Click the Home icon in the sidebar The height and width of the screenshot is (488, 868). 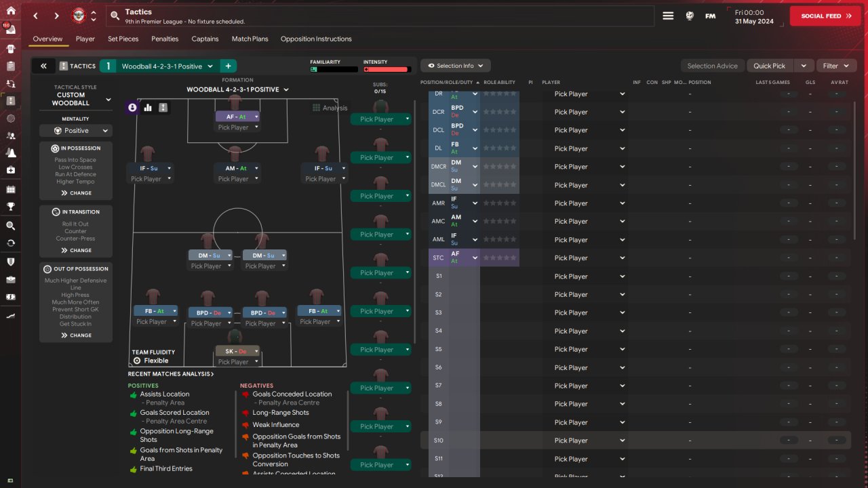pyautogui.click(x=10, y=10)
